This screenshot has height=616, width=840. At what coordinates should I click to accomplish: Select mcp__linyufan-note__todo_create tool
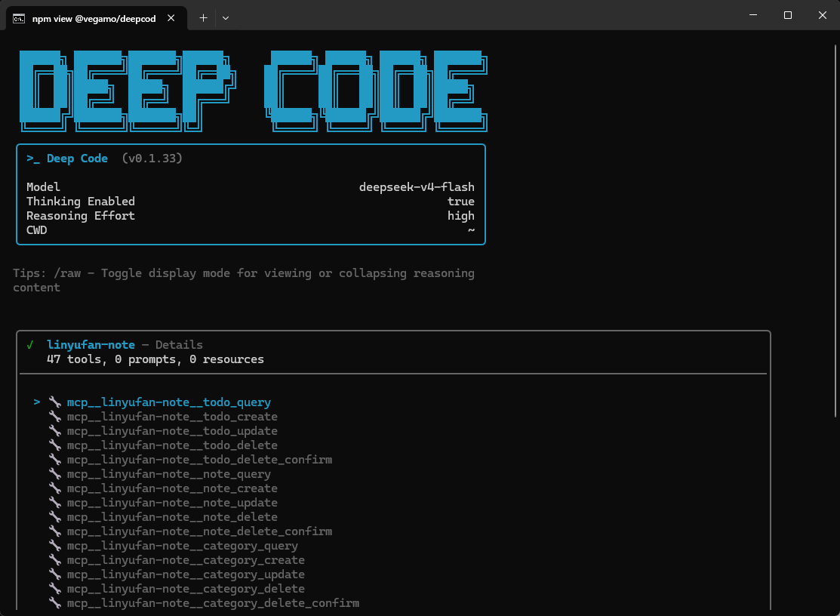172,416
